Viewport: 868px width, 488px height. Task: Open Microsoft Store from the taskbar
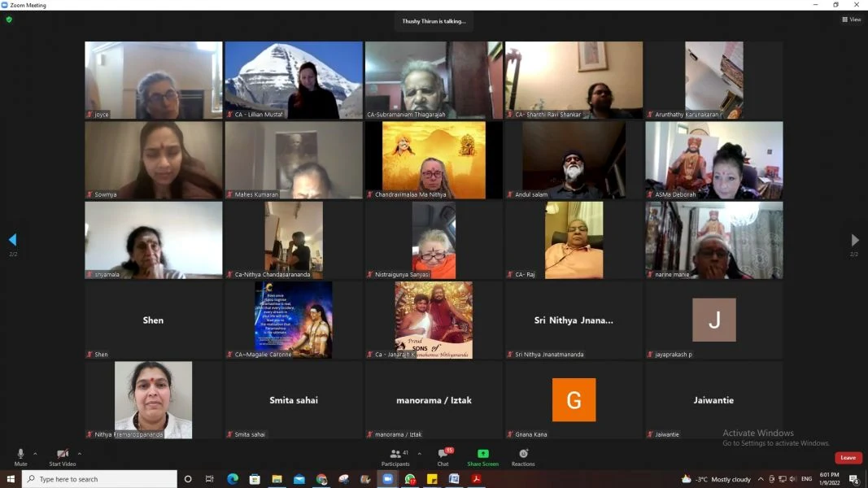point(255,479)
